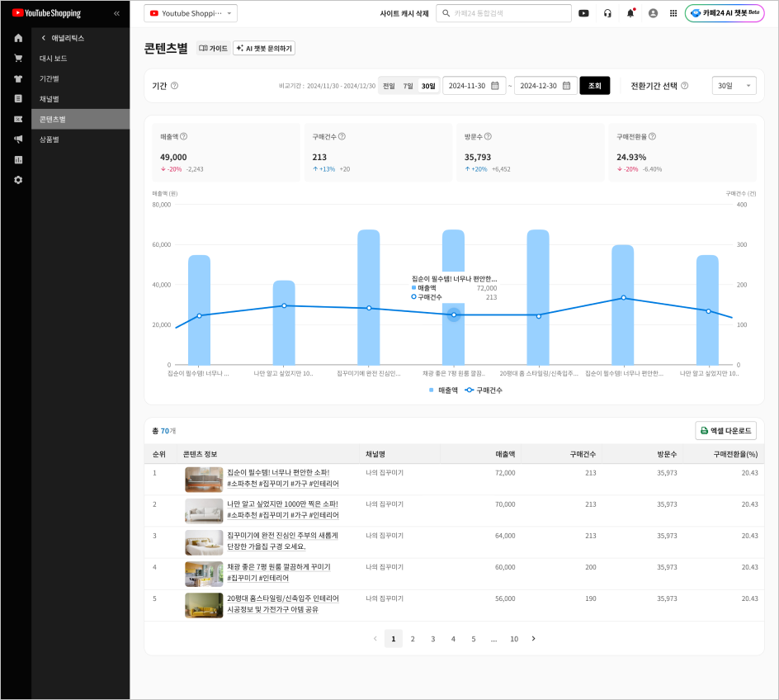Go to the next page with the right chevron
Image resolution: width=779 pixels, height=700 pixels.
click(x=534, y=639)
